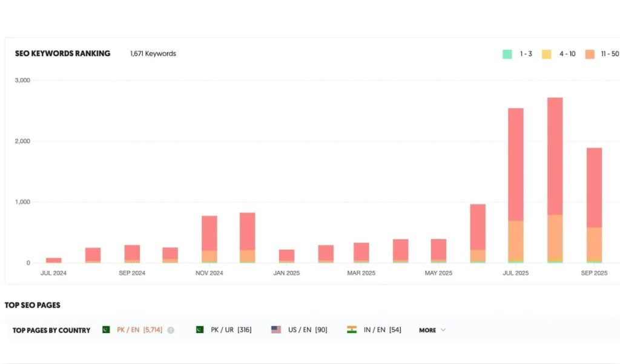Select the JUL 2024 bar
Screen dimensions: 620x364
pyautogui.click(x=54, y=260)
